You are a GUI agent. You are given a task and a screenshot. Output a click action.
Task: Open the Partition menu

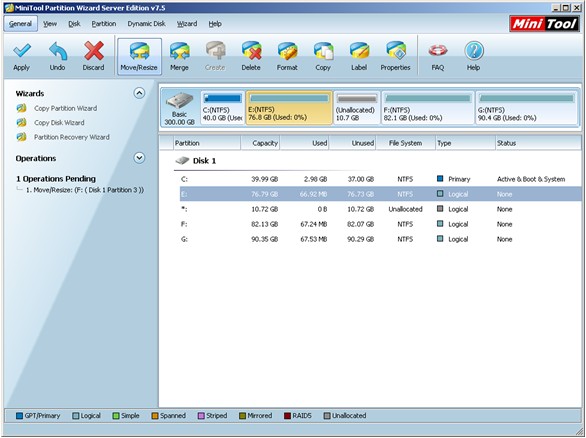coord(104,24)
